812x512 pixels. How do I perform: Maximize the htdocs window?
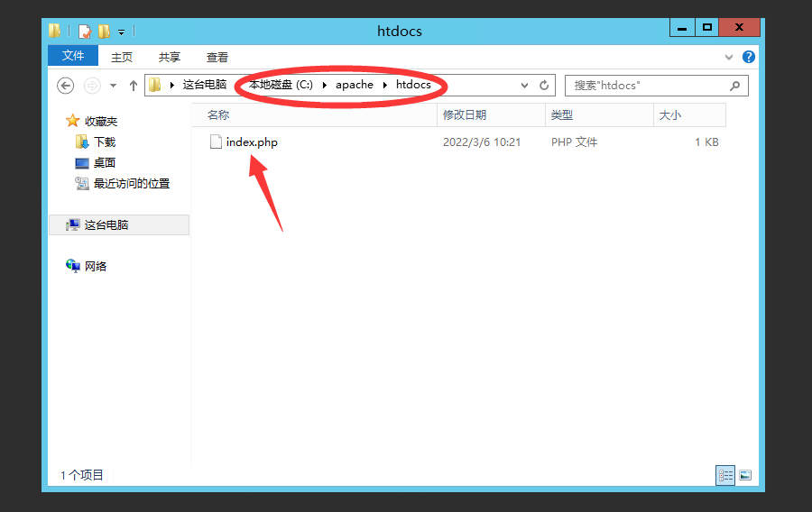click(x=706, y=27)
